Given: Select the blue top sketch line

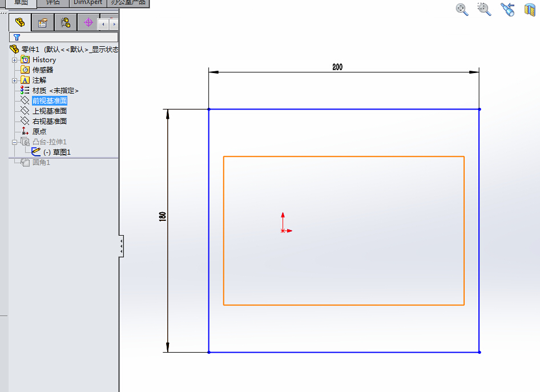Looking at the screenshot, I should (344, 110).
